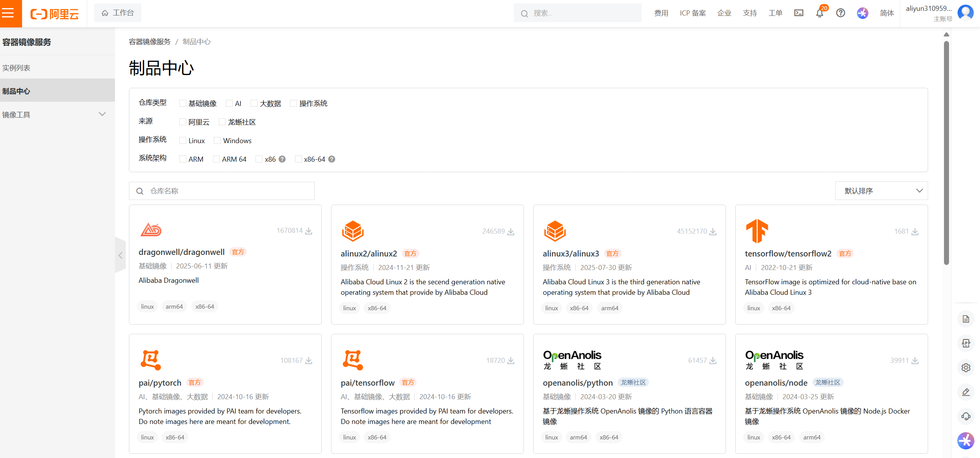Click the openanolis/python download icon
This screenshot has height=458, width=980.
click(713, 361)
